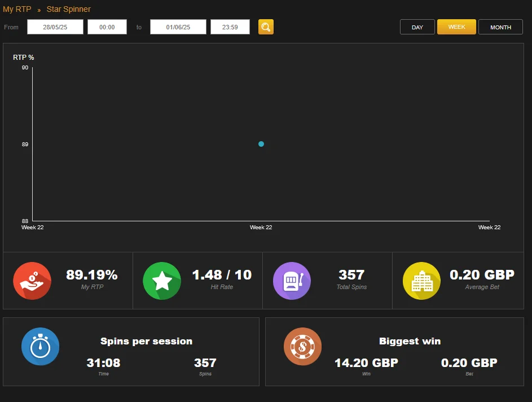Click the leftmost Week 22 axis label

click(x=33, y=227)
